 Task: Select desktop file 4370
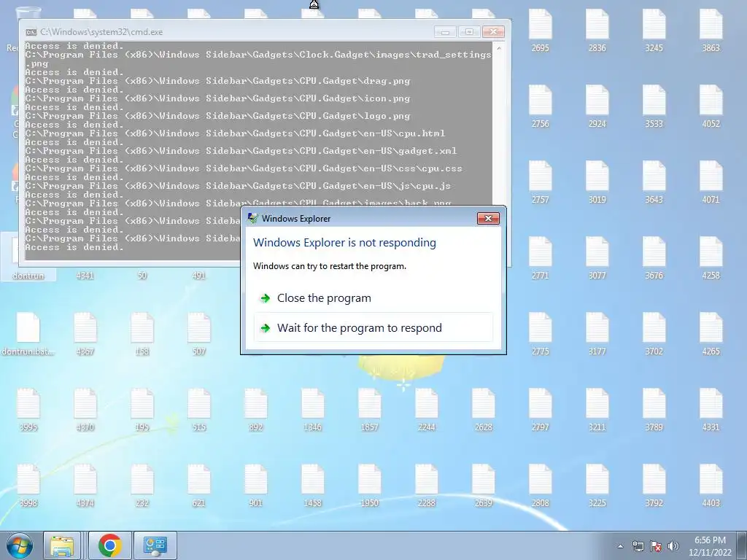(85, 410)
